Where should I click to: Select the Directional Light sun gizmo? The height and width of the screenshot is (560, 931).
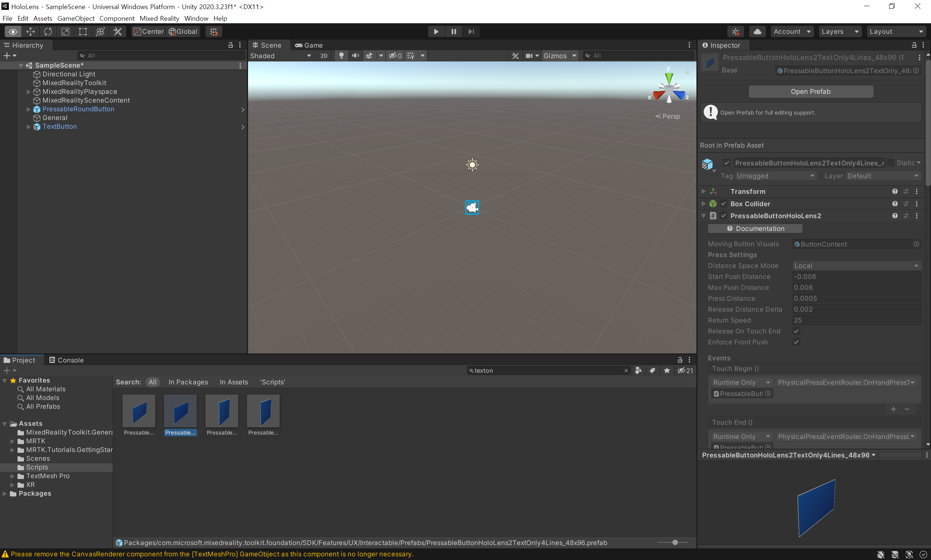(x=472, y=165)
